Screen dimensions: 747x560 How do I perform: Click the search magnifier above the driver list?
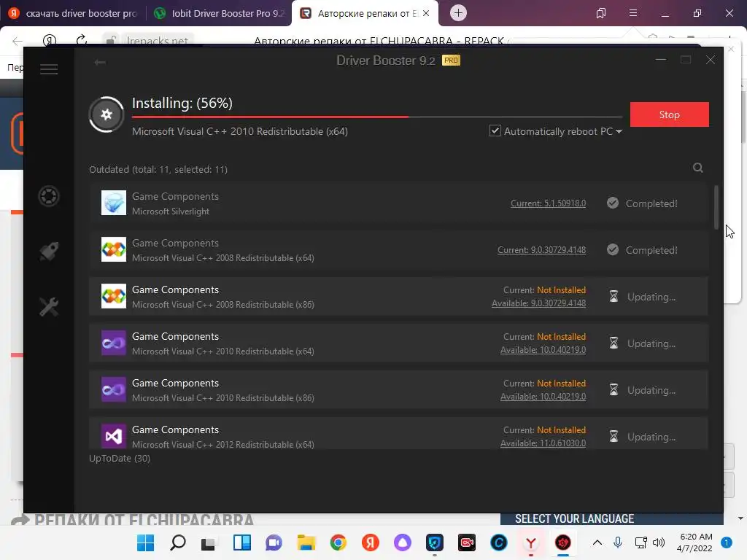[698, 168]
